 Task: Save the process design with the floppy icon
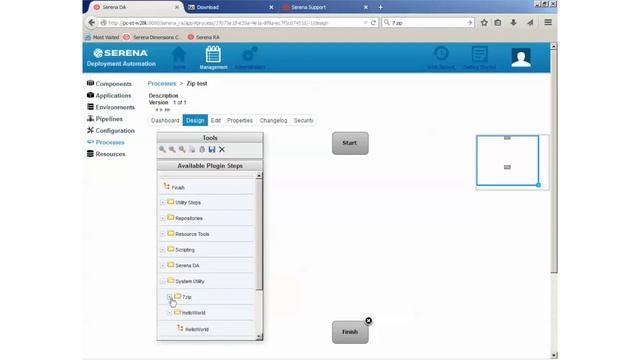point(212,149)
